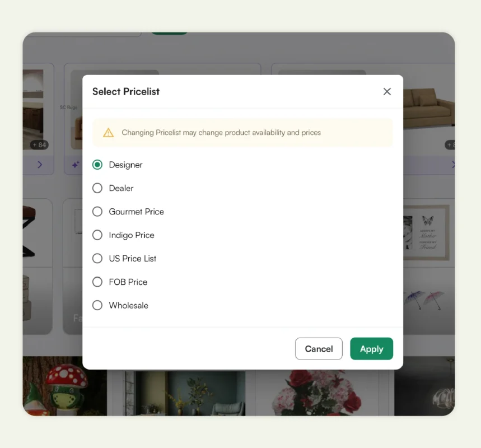
Task: Click the green element at the top of the page
Action: pos(169,32)
